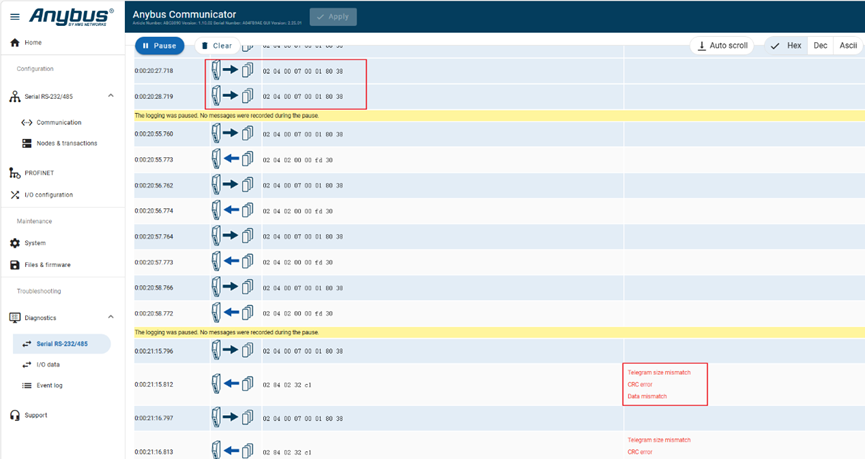865x459 pixels.
Task: Switch data display to Hex
Action: click(786, 46)
